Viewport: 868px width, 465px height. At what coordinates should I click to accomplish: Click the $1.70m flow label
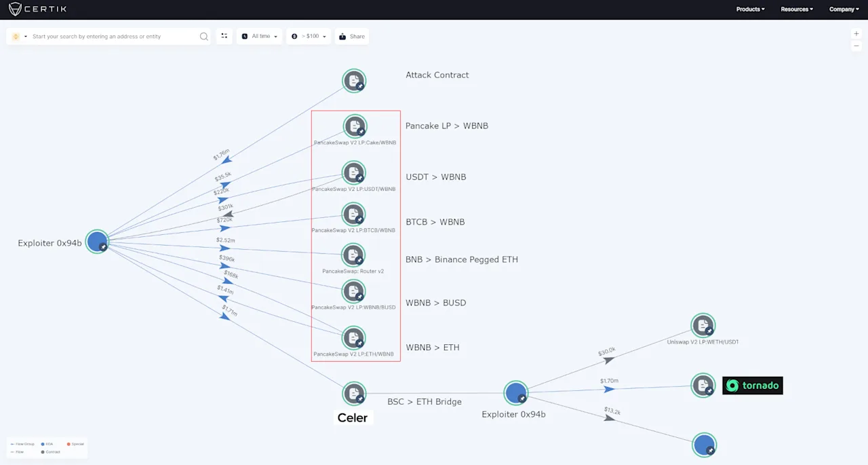pyautogui.click(x=609, y=381)
